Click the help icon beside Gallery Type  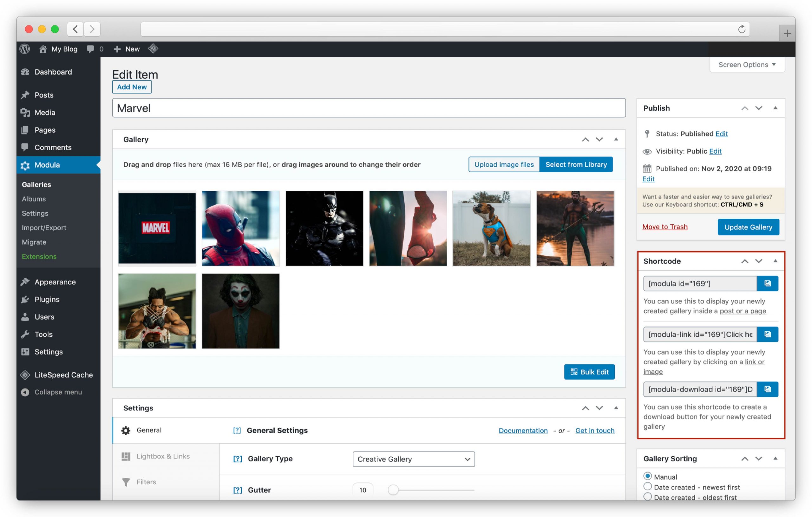click(237, 459)
